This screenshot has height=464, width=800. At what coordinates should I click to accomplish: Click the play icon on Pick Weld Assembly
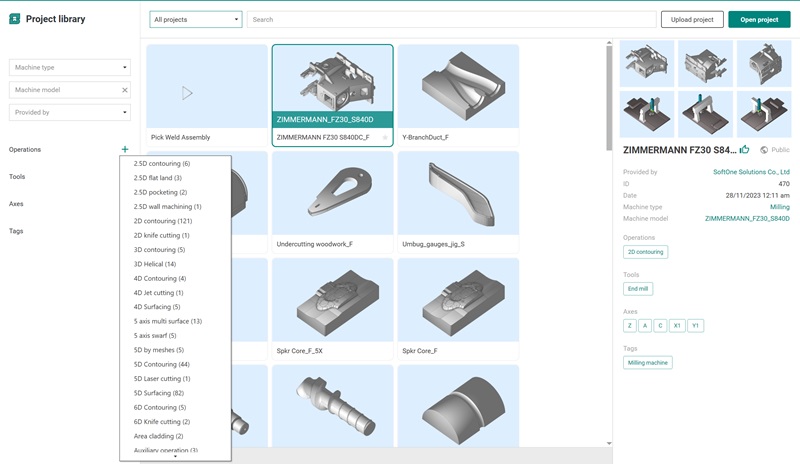coord(187,93)
